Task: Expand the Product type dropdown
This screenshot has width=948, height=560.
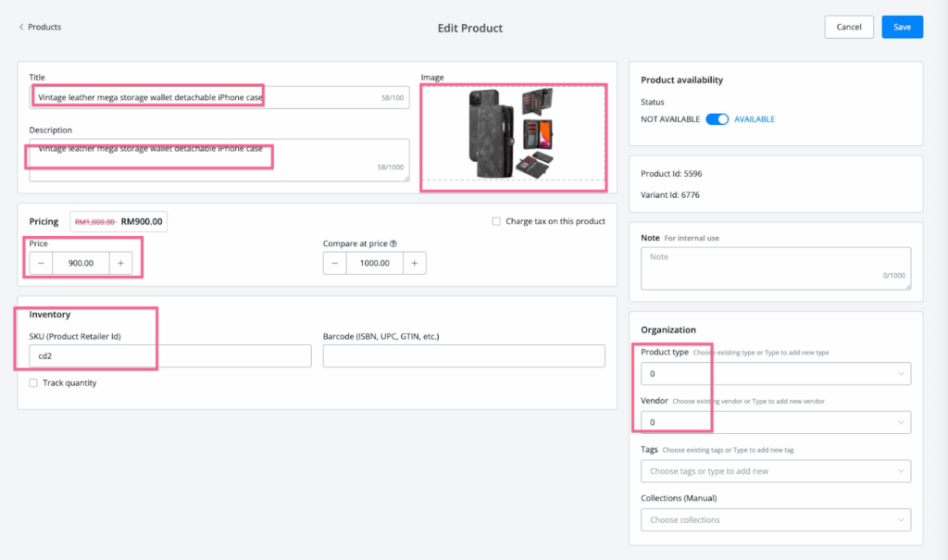Action: click(902, 374)
